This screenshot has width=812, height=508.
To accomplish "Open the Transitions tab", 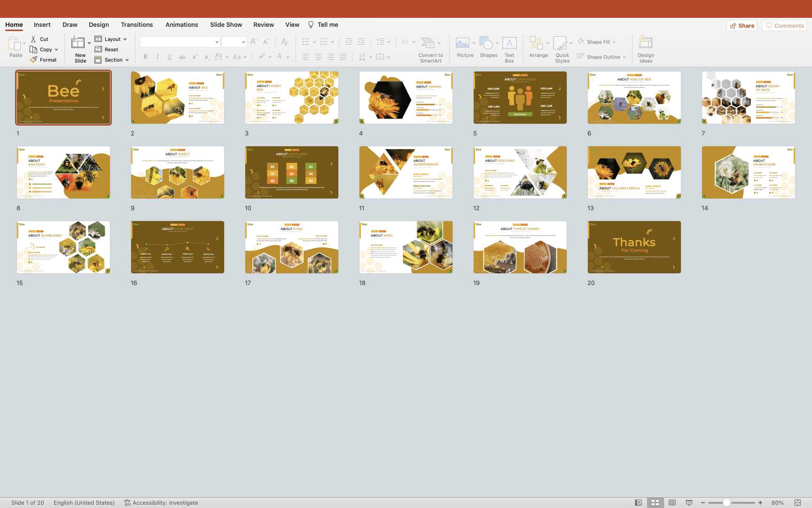I will [136, 25].
